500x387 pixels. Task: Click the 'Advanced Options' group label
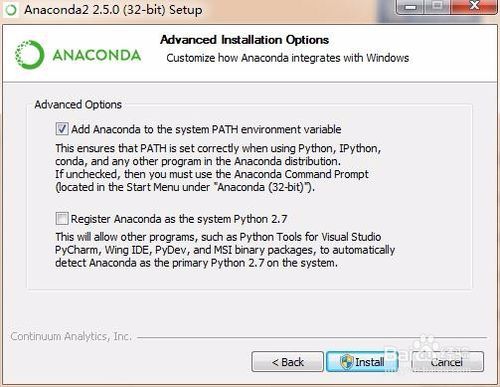[x=78, y=105]
